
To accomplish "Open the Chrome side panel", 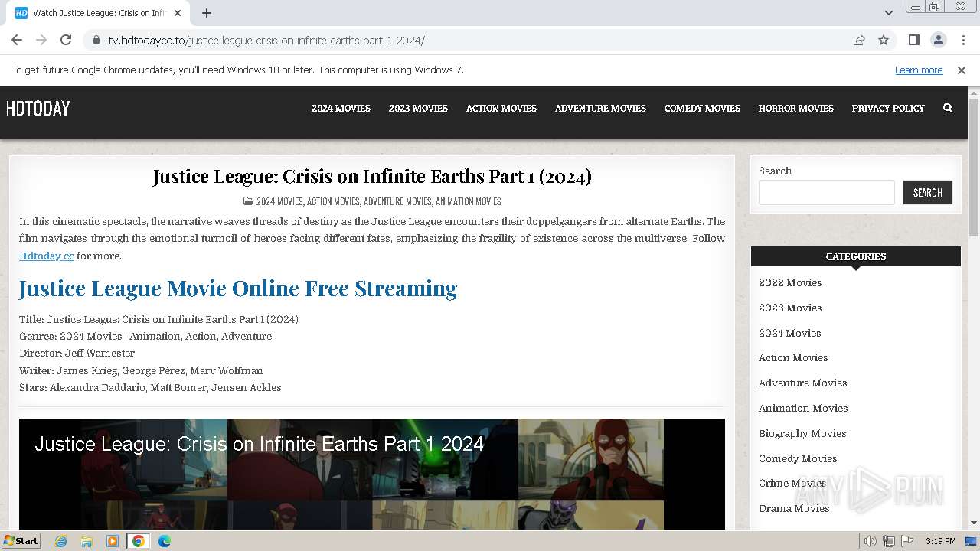I will (913, 40).
